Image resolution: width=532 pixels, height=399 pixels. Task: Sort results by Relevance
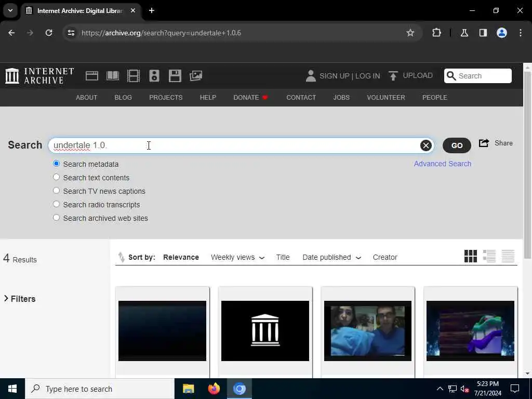tap(181, 257)
